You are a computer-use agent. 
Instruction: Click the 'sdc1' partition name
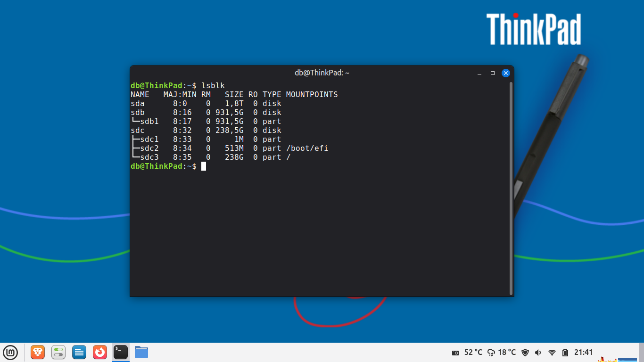point(149,139)
